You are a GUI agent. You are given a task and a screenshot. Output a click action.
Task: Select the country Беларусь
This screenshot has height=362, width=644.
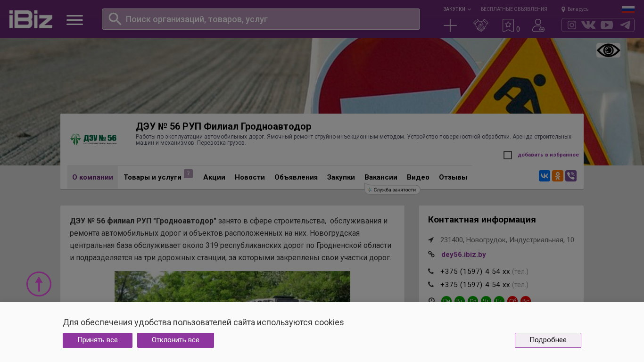click(x=578, y=9)
